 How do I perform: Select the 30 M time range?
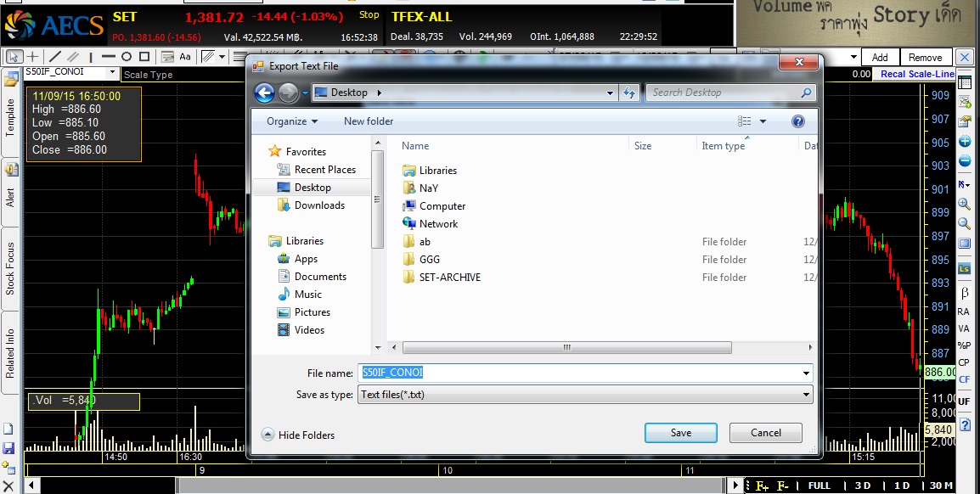point(941,486)
